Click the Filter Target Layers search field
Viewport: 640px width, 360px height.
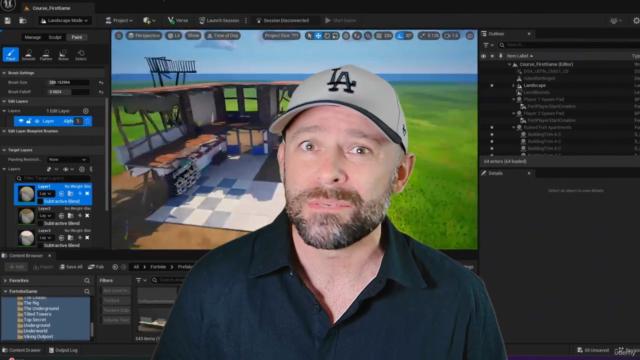[53, 178]
